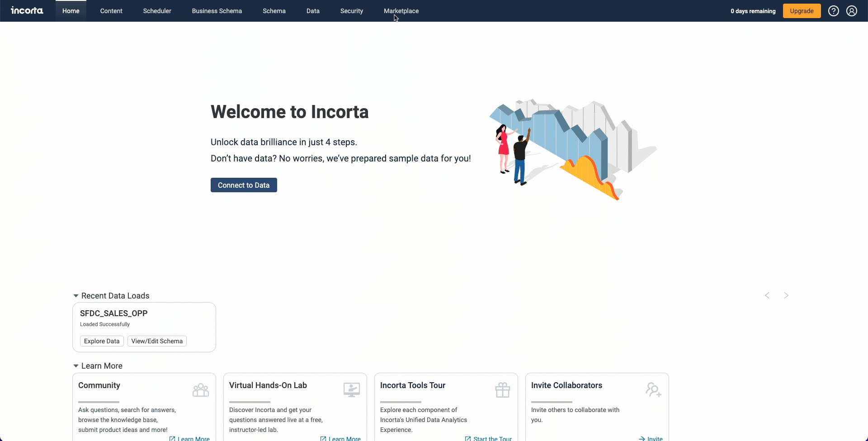Viewport: 868px width, 441px height.
Task: Click the Incorta Tools Tour gift icon
Action: [503, 390]
